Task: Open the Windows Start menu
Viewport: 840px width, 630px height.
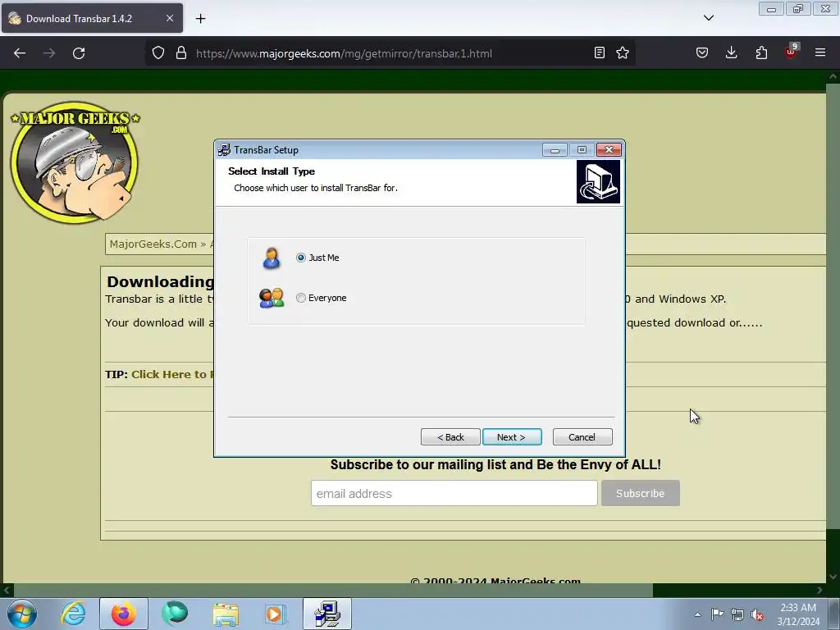Action: (22, 614)
